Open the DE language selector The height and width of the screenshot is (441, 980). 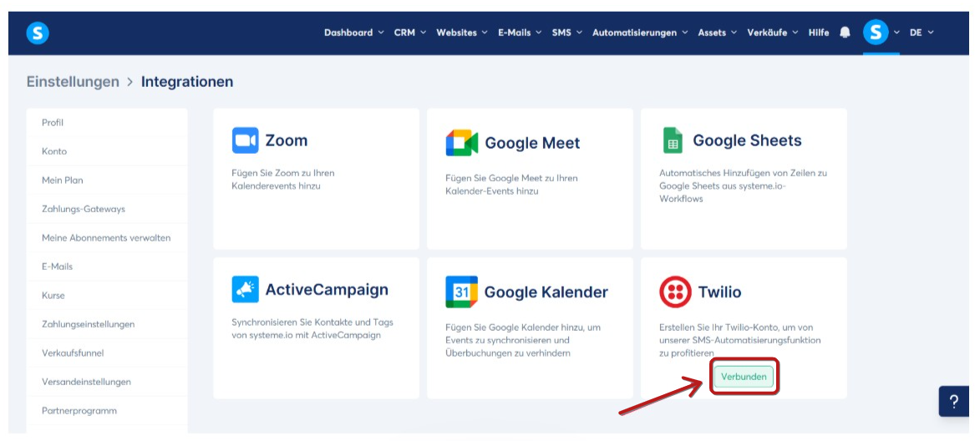coord(922,33)
